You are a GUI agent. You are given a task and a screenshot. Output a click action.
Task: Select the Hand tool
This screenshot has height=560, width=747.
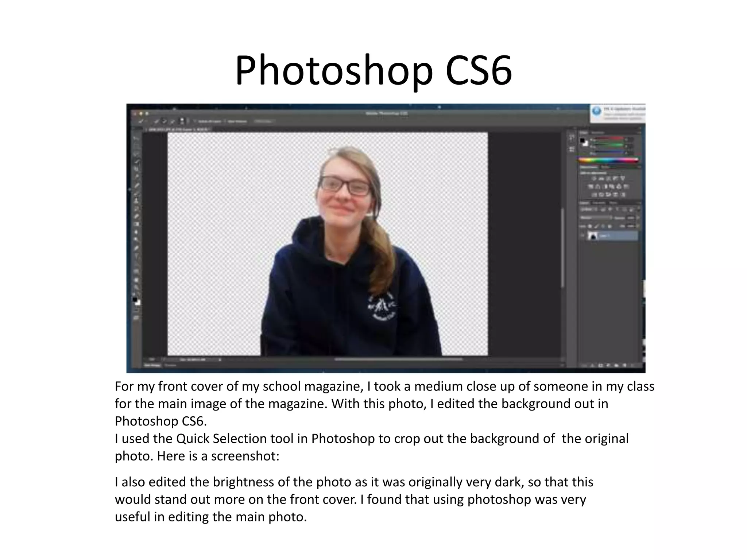[136, 280]
